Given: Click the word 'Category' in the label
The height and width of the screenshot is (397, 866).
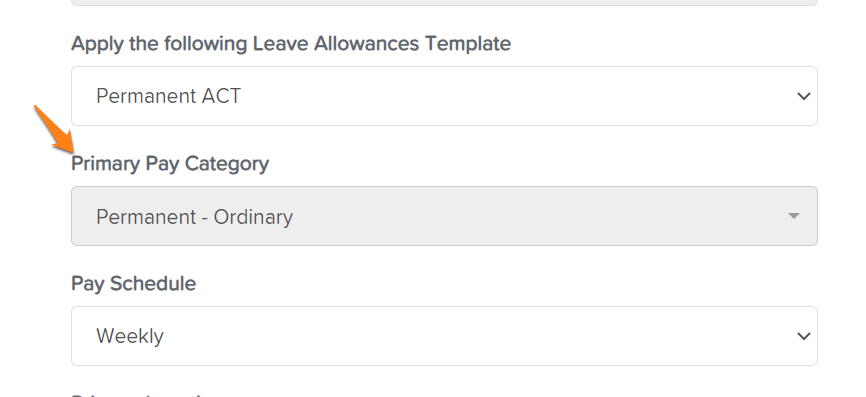Looking at the screenshot, I should point(227,163).
